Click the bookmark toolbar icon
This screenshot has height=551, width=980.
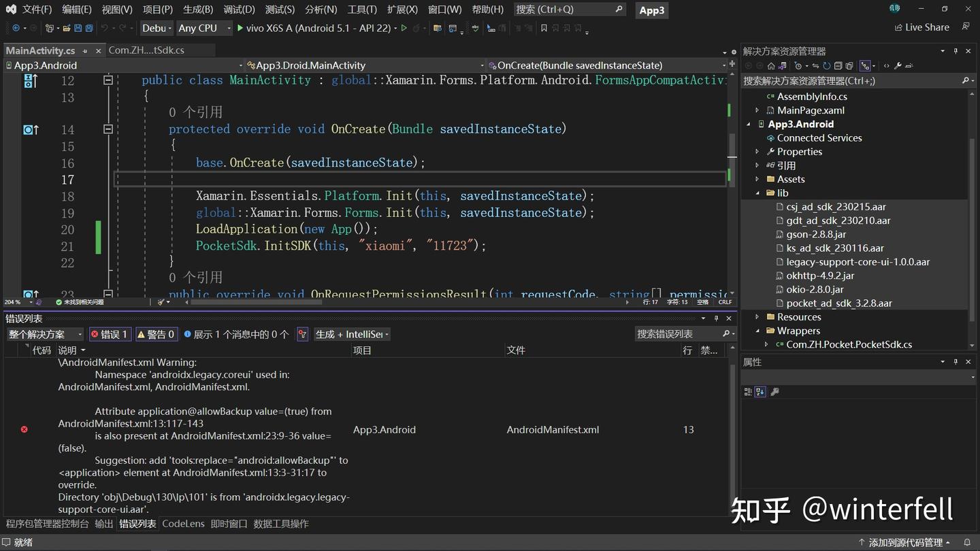(544, 28)
